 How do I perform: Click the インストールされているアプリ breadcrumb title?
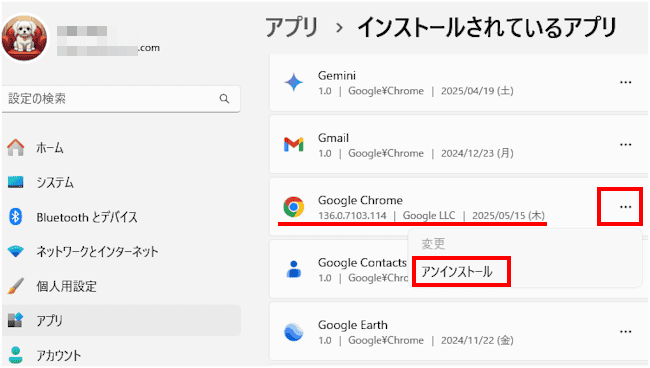click(487, 28)
